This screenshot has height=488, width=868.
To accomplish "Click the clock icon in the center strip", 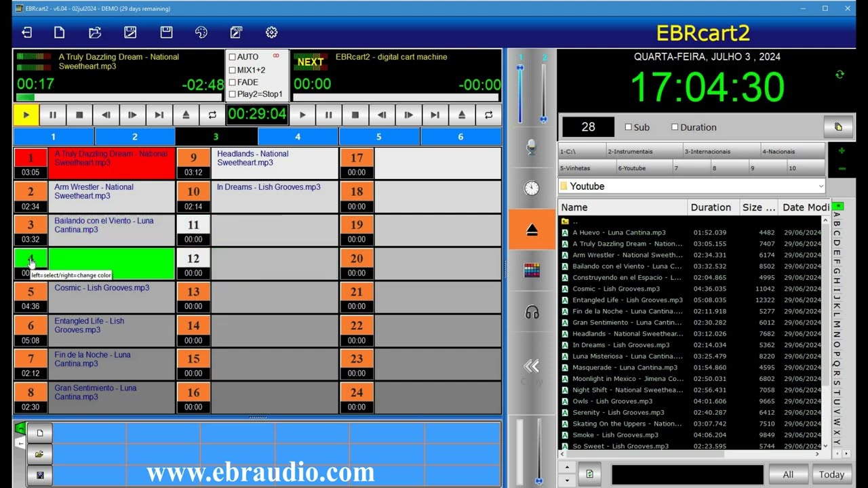I will pos(532,188).
